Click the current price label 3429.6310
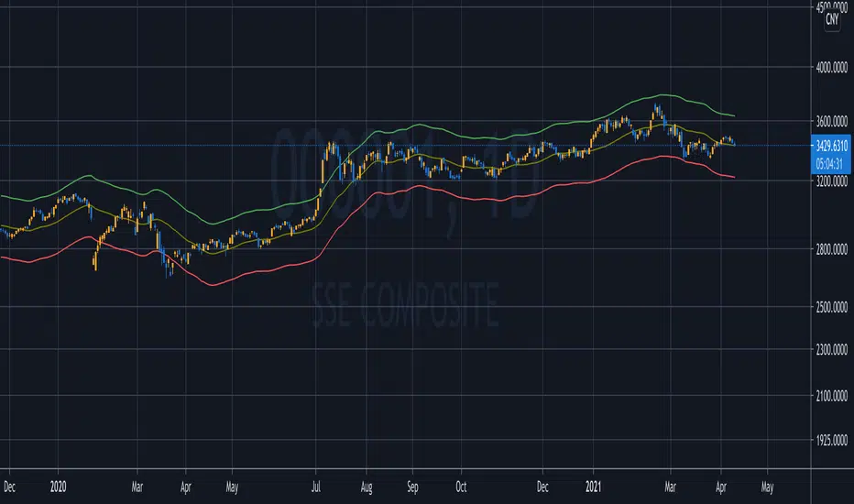 [832, 146]
